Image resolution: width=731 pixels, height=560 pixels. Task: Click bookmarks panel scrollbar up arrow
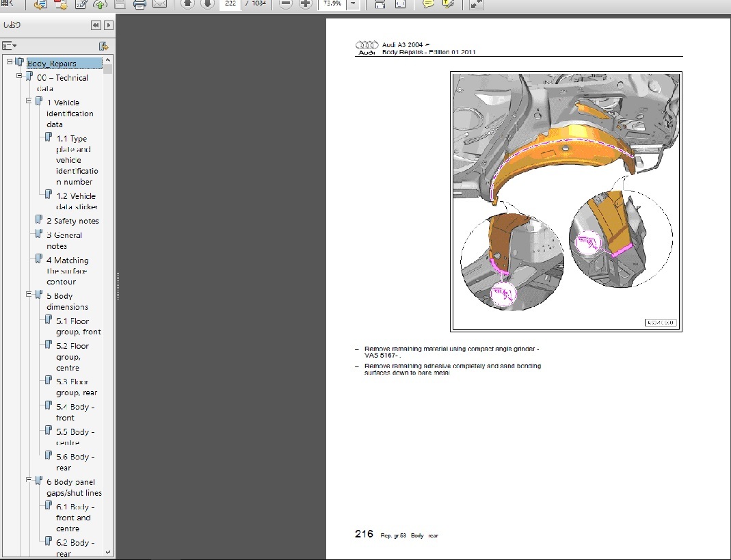tap(107, 59)
